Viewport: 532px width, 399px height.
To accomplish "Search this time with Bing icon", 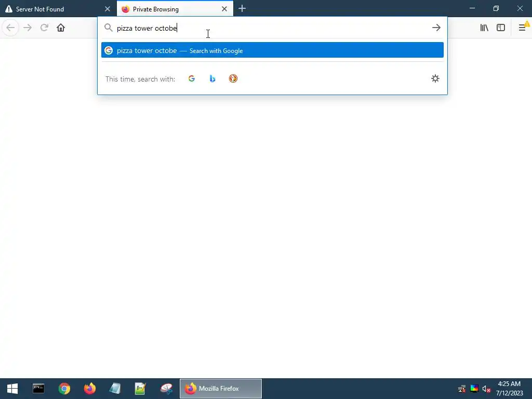I will click(x=212, y=79).
